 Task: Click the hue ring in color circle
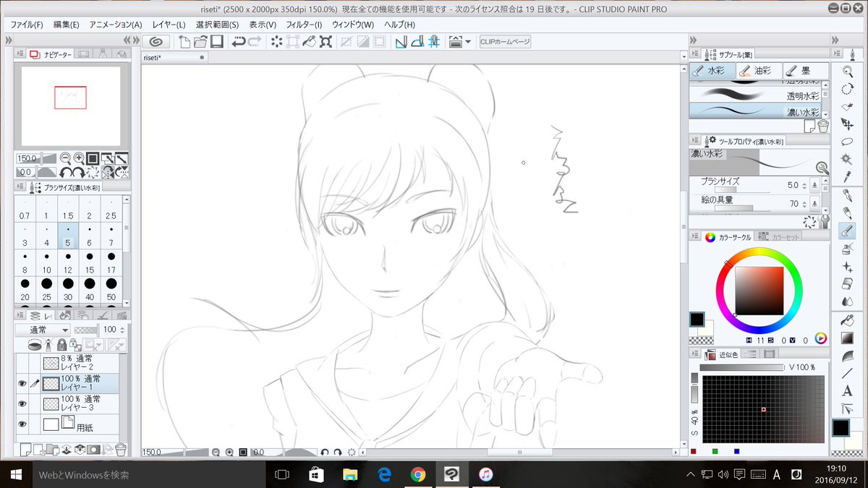tap(759, 253)
